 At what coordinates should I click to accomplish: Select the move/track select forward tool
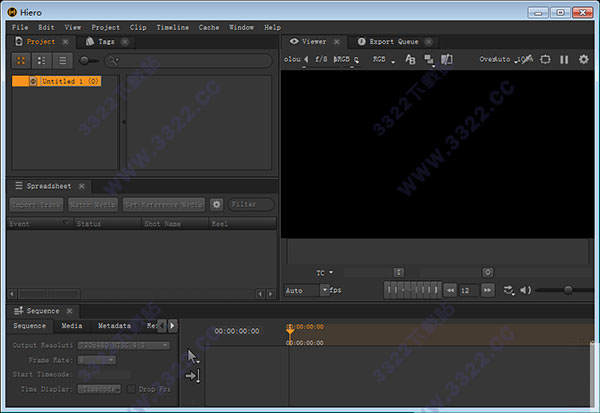192,376
